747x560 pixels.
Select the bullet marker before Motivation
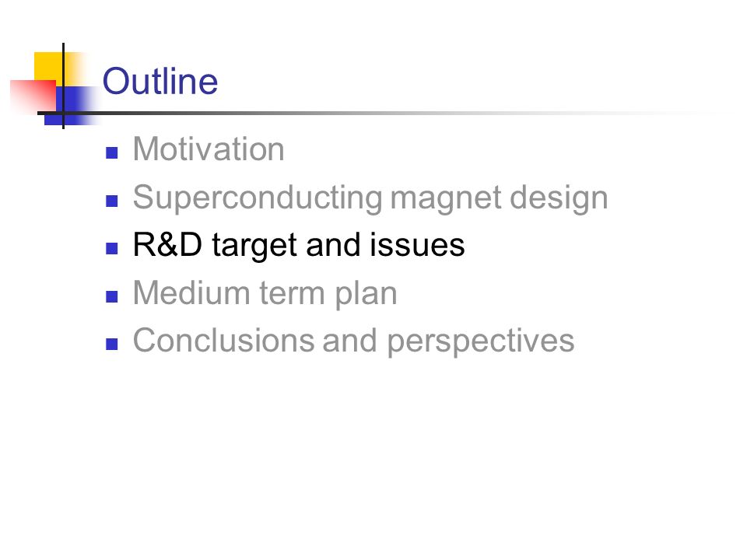111,152
